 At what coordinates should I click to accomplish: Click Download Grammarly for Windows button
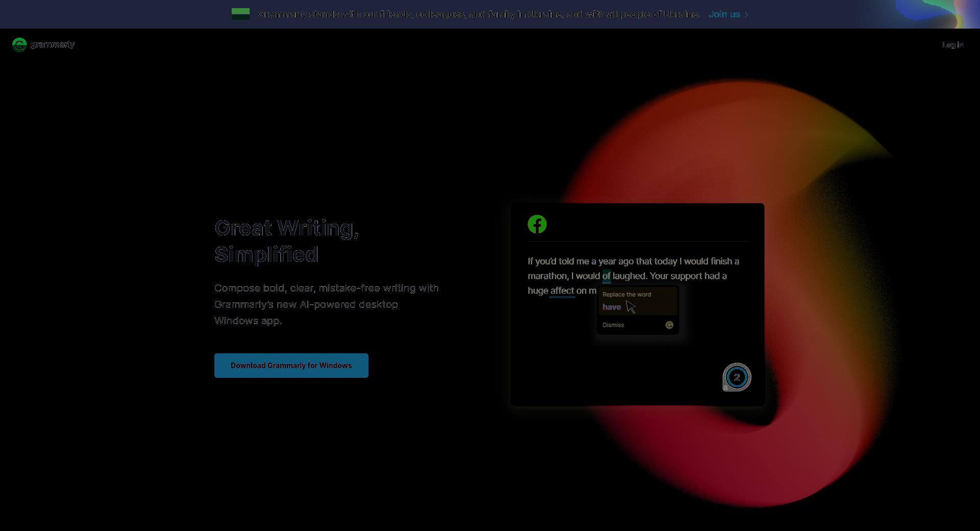point(291,366)
